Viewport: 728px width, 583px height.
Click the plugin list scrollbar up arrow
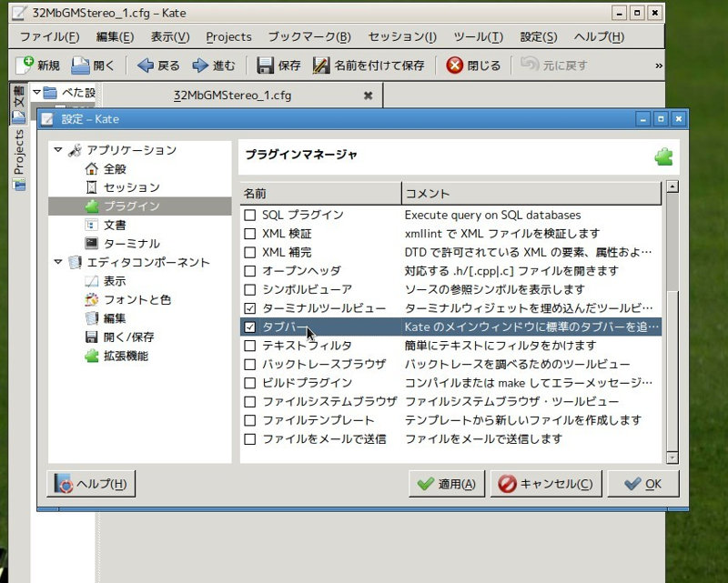tap(672, 186)
